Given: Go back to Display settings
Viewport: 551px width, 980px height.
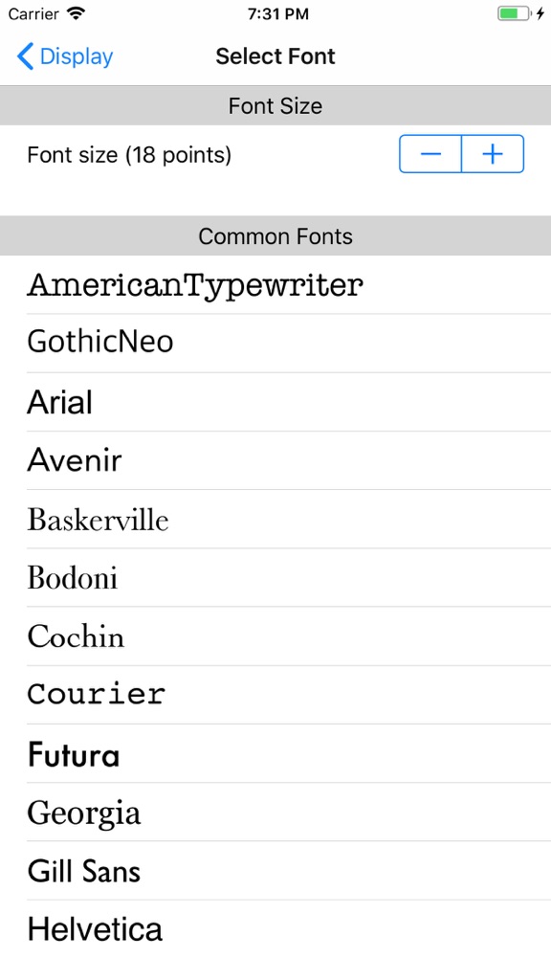Looking at the screenshot, I should [65, 56].
